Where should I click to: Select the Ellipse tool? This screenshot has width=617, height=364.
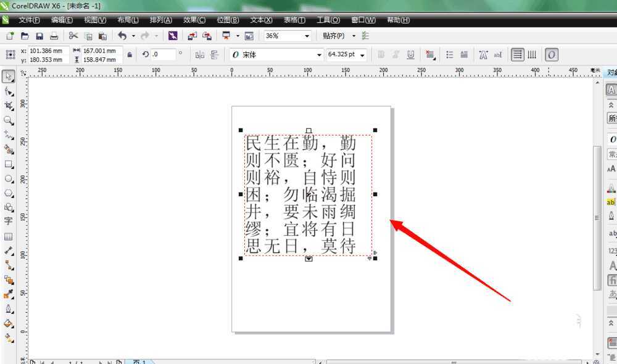point(9,179)
